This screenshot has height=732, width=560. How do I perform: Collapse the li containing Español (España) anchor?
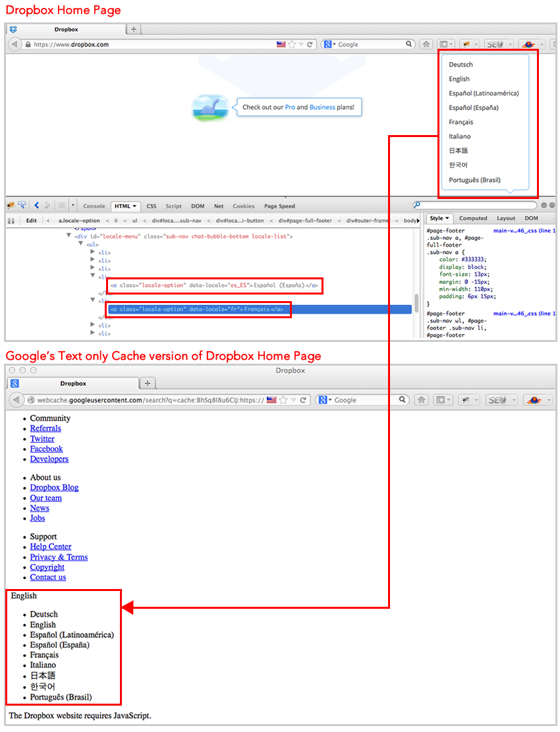(x=92, y=276)
